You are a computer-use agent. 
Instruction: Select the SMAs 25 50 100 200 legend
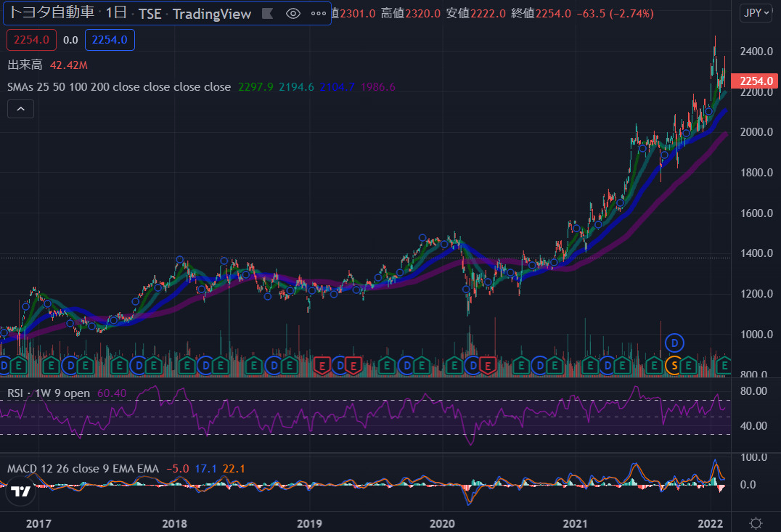tap(119, 86)
